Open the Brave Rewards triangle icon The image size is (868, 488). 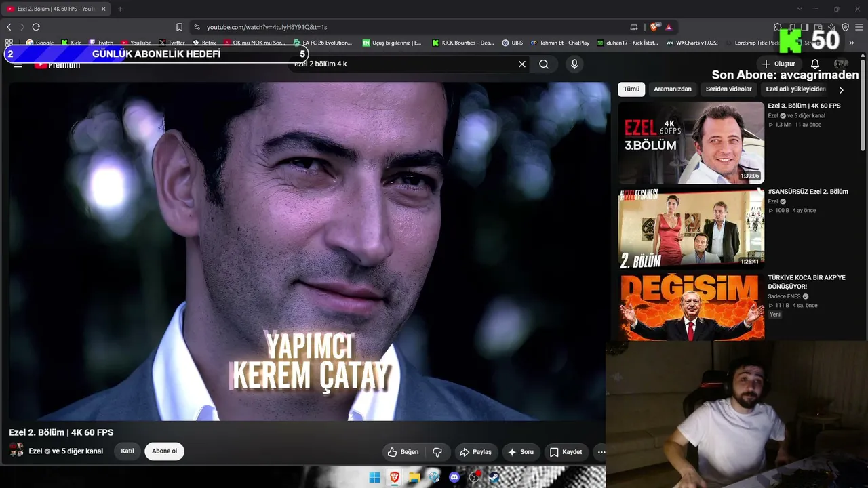point(669,27)
